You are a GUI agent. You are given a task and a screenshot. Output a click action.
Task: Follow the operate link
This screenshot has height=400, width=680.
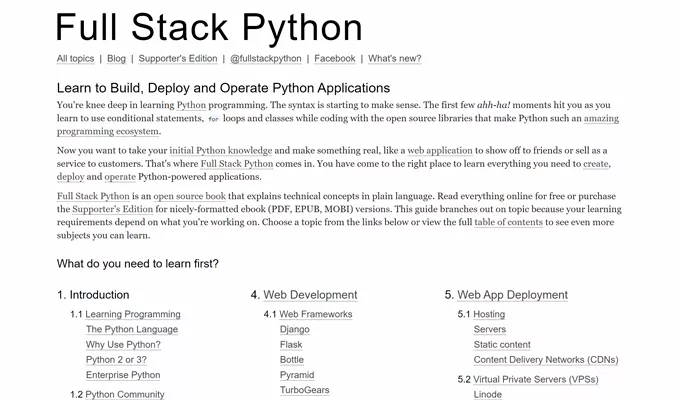click(x=120, y=177)
